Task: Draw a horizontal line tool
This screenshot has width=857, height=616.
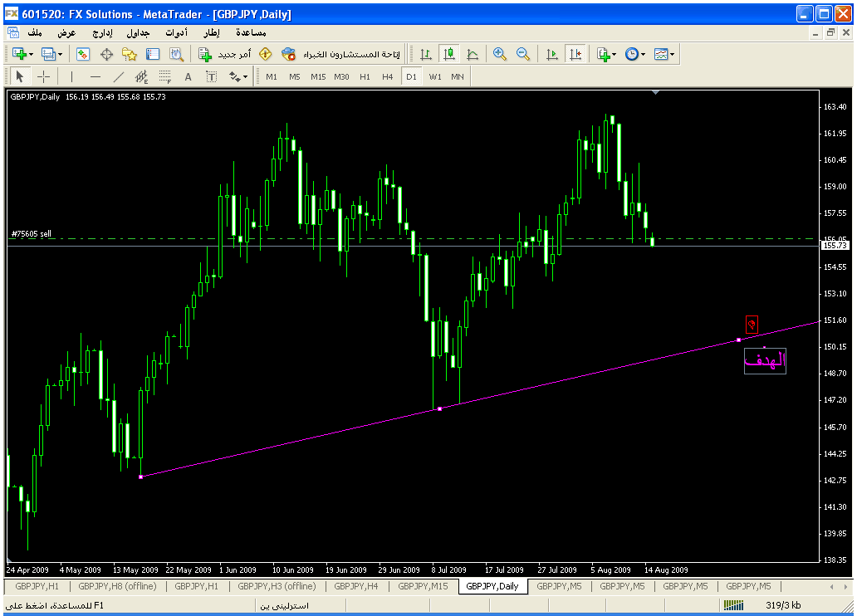Action: point(95,76)
